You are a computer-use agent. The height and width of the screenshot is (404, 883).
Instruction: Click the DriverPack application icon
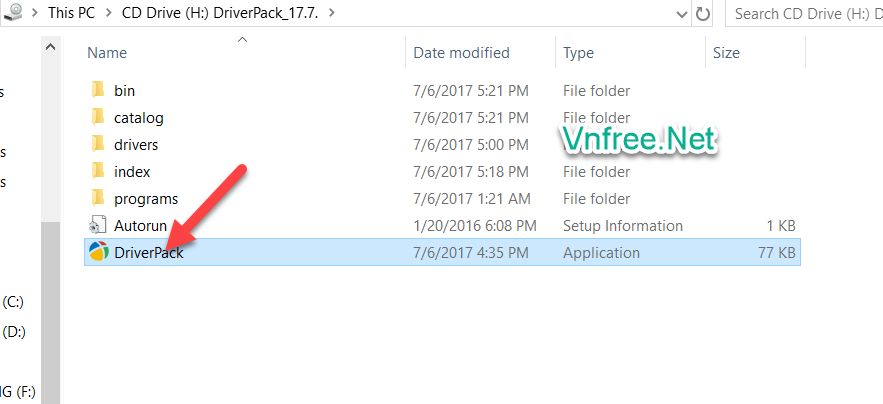[97, 252]
